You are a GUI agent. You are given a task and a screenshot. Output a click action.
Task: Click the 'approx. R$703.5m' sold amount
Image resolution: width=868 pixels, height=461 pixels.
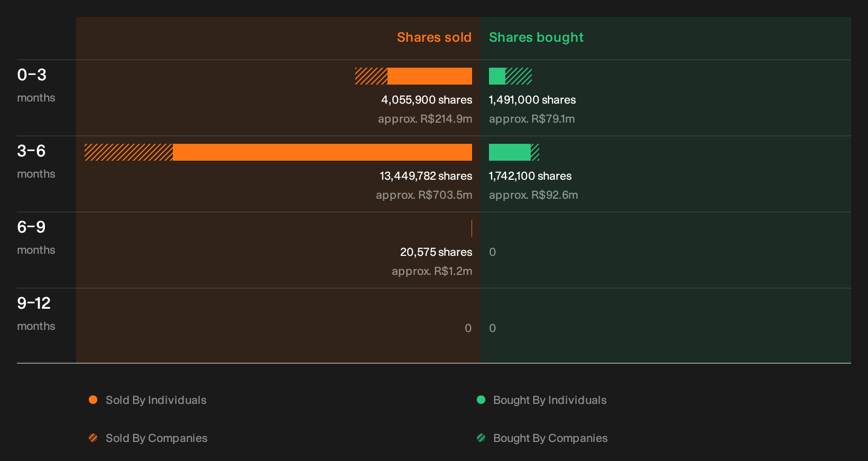[x=424, y=195]
